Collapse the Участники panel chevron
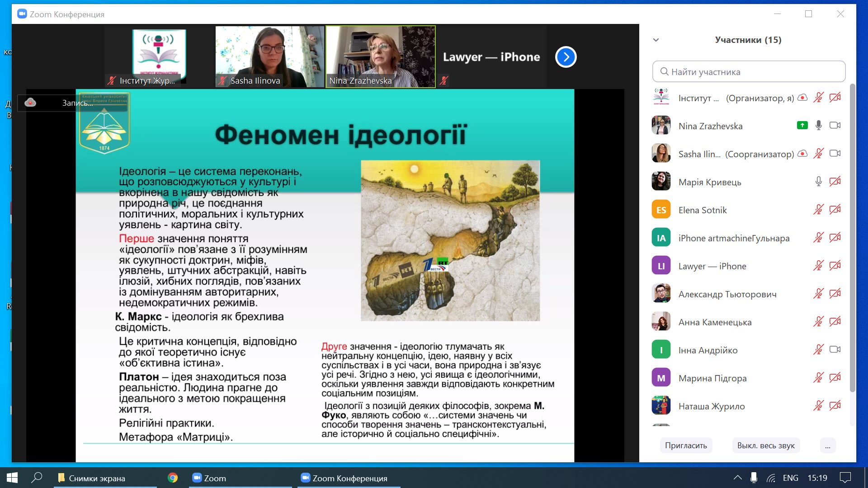868x488 pixels. pyautogui.click(x=656, y=40)
